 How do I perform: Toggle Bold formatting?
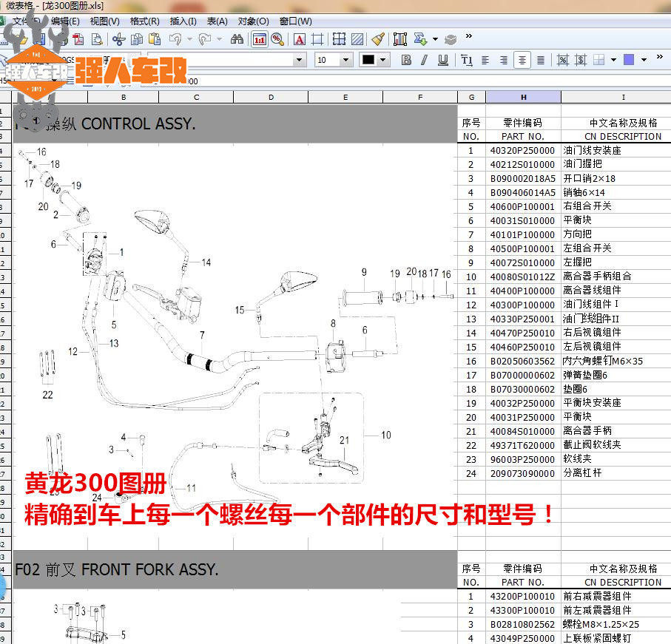[x=407, y=60]
